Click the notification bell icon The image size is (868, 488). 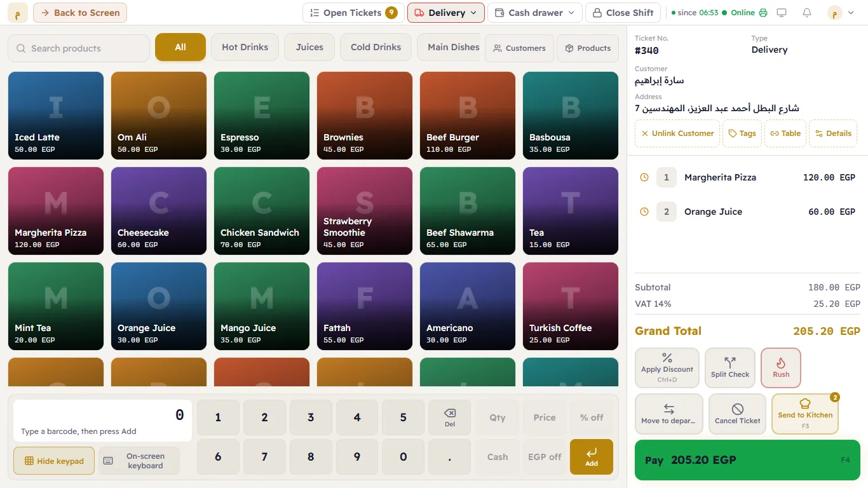pos(807,13)
